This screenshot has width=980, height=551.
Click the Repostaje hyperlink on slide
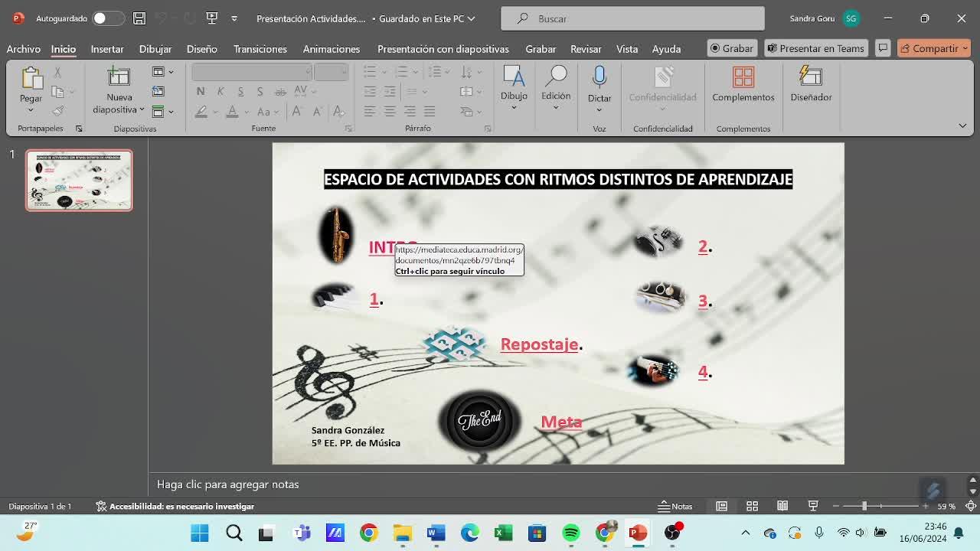tap(539, 344)
